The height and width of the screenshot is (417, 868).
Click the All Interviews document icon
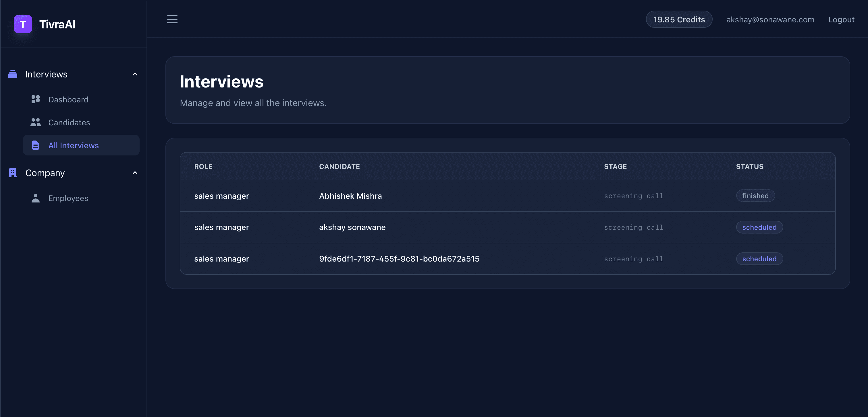tap(36, 145)
